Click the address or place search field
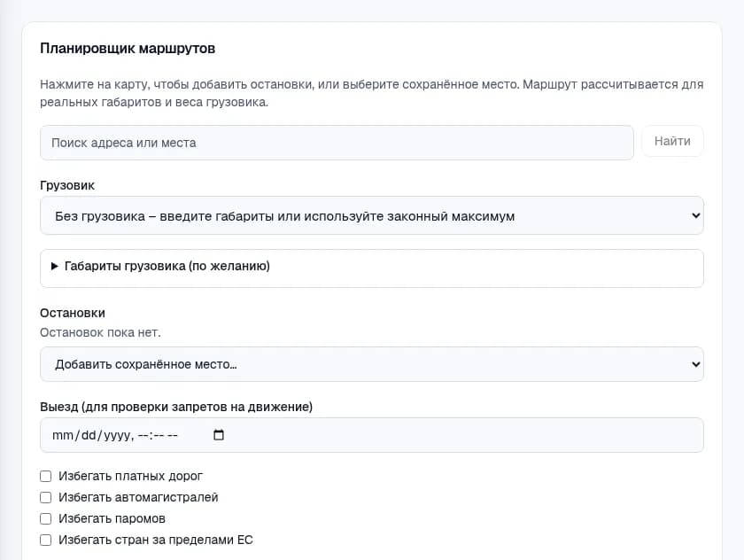 click(337, 143)
